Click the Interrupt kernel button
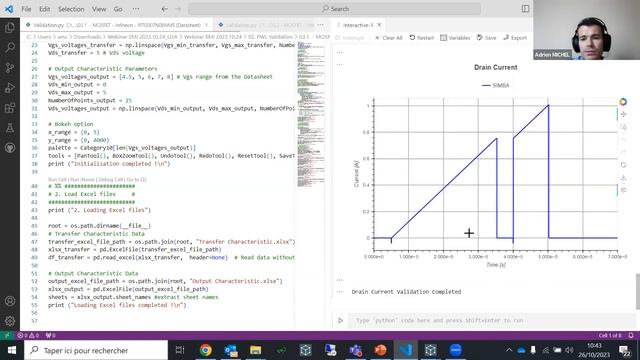This screenshot has width=640, height=360. pos(349,38)
